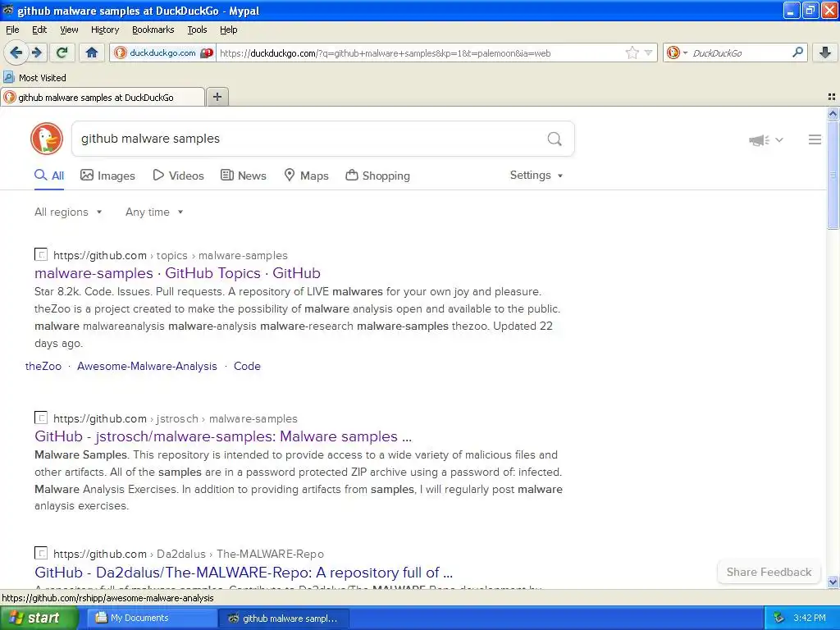Switch to Shopping results
This screenshot has height=630, width=840.
click(377, 176)
